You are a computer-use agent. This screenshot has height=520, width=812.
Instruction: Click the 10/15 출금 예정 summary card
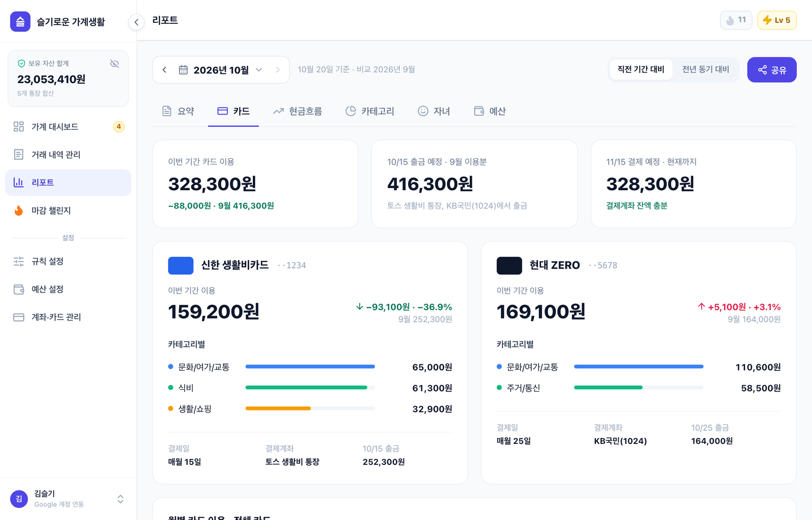tap(475, 184)
